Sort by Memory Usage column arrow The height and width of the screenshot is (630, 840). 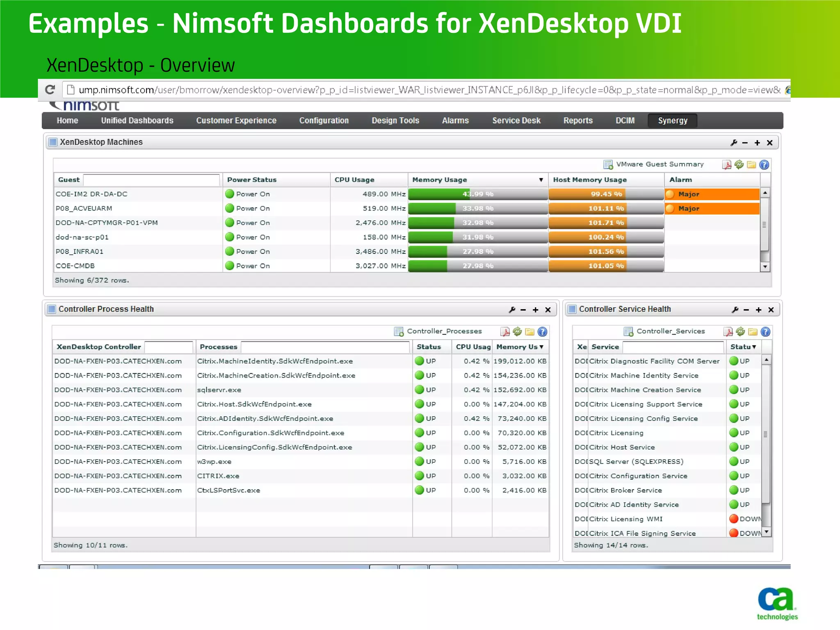[x=541, y=180]
